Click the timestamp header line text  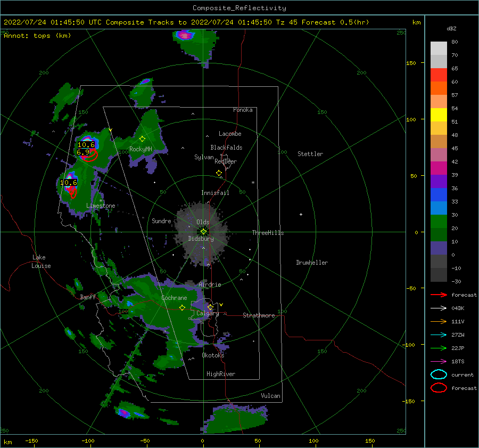186,22
